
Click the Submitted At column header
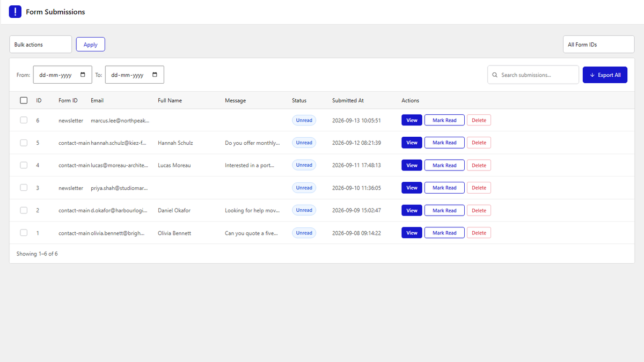point(348,100)
